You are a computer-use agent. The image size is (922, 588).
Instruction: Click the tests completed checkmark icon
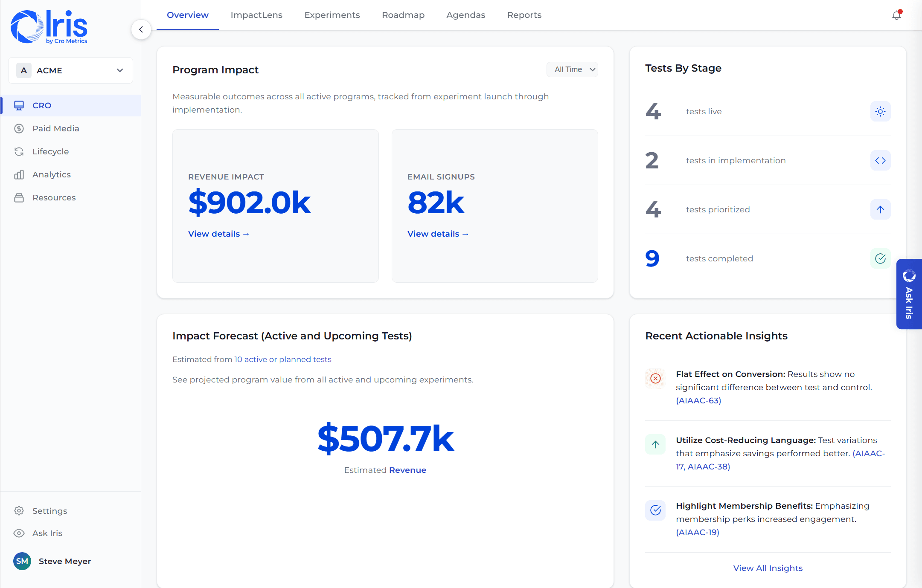[x=880, y=258]
